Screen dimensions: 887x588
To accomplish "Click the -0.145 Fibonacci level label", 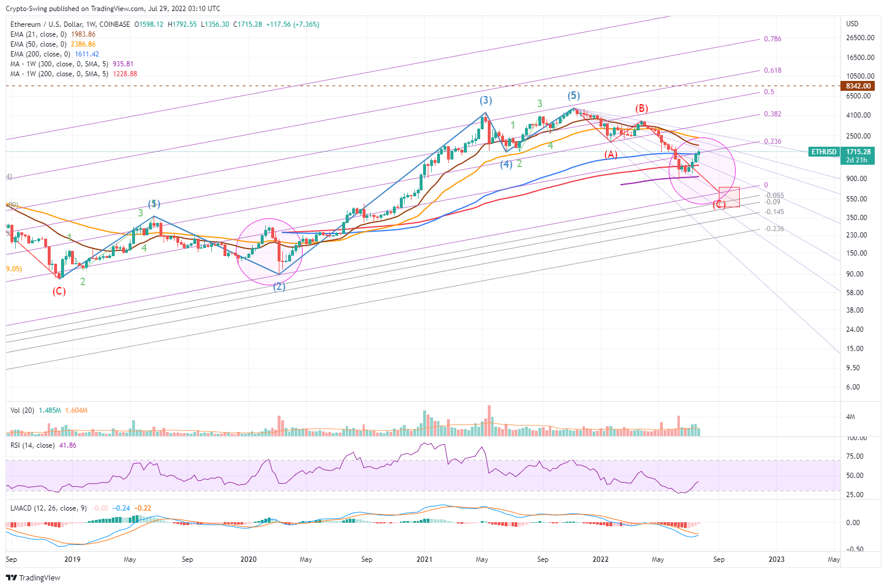I will 775,212.
